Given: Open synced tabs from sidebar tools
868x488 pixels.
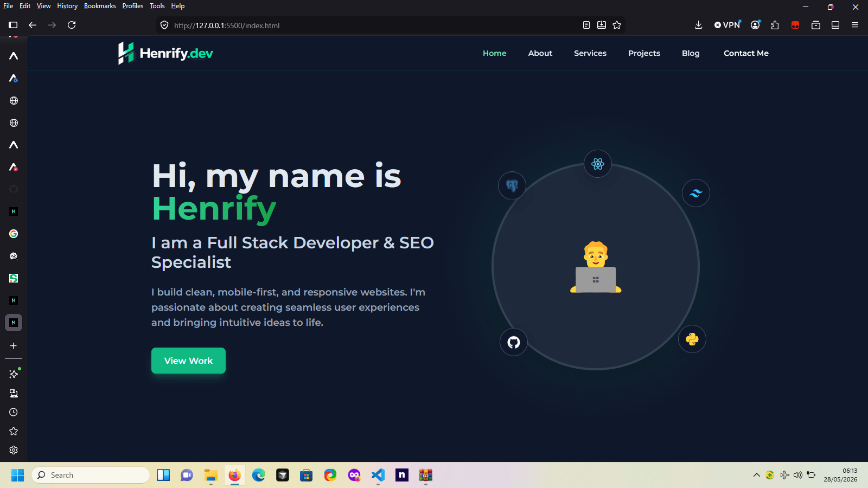Looking at the screenshot, I should pos(14,393).
